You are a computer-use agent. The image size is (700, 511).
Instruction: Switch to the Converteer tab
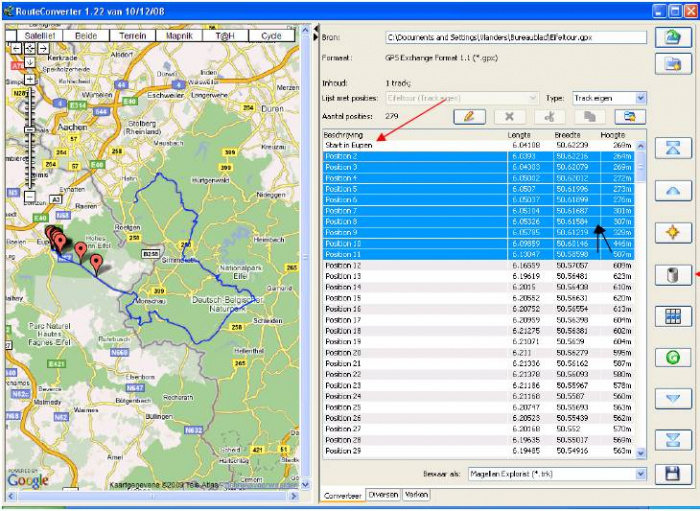pyautogui.click(x=342, y=496)
